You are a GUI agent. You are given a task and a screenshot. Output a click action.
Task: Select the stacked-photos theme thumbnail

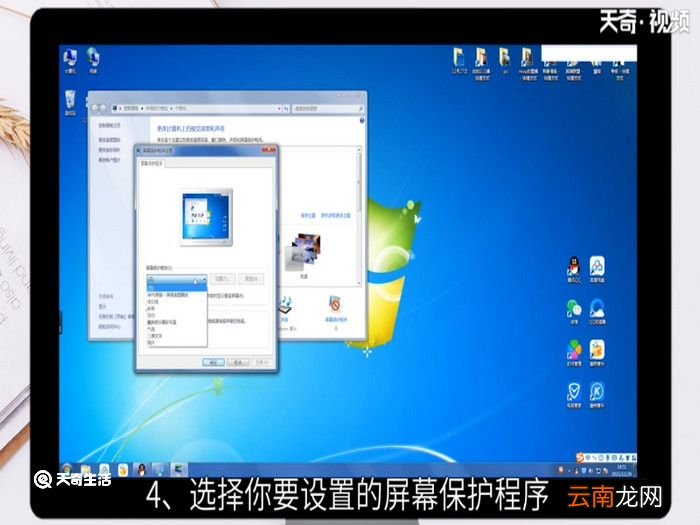304,252
